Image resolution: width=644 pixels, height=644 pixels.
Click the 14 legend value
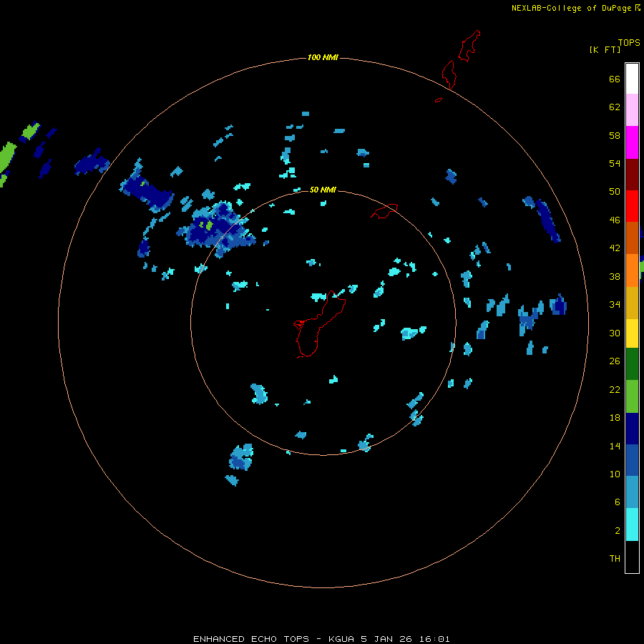click(615, 446)
